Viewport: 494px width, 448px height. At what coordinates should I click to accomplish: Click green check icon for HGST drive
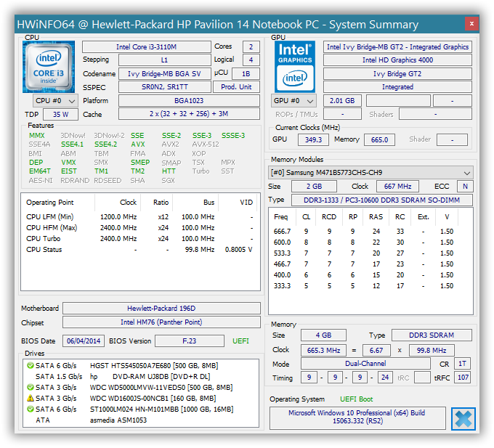pos(31,365)
